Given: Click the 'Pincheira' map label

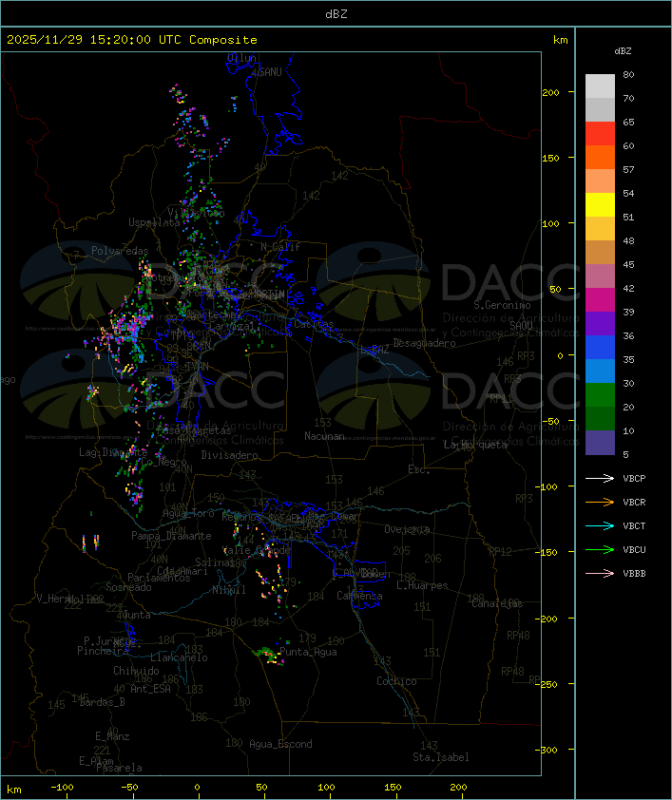Looking at the screenshot, I should click(103, 651).
